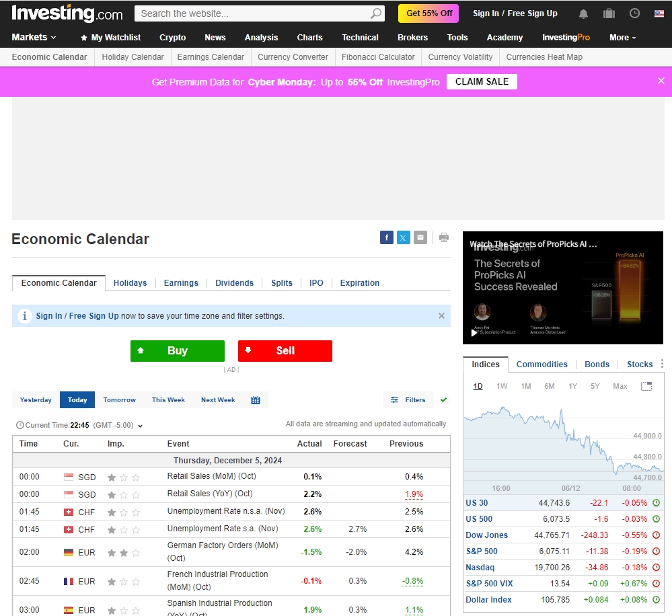Click the Singapore flag on Retail Sales (MoM) row

(x=69, y=477)
